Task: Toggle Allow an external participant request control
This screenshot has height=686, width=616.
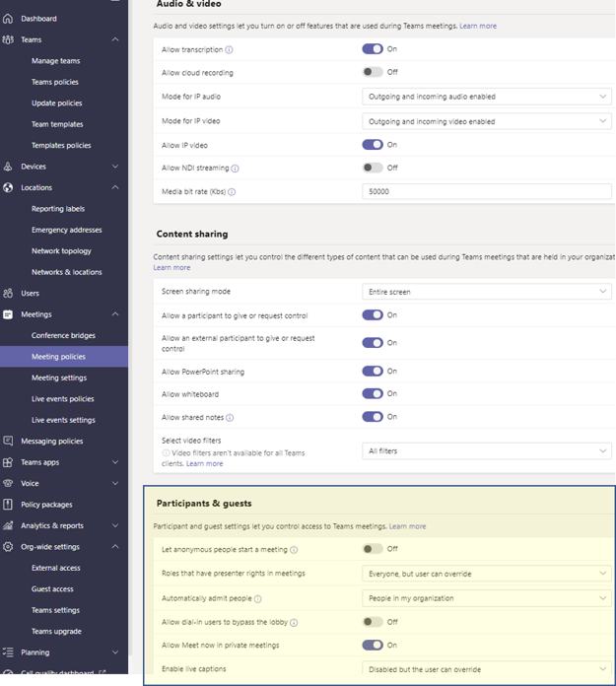Action: (x=373, y=343)
